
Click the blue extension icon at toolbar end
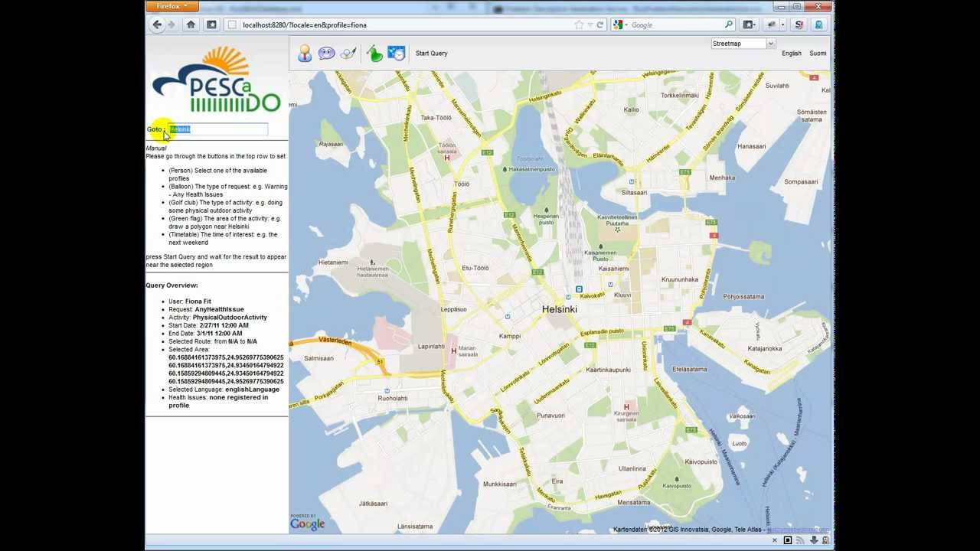click(818, 24)
